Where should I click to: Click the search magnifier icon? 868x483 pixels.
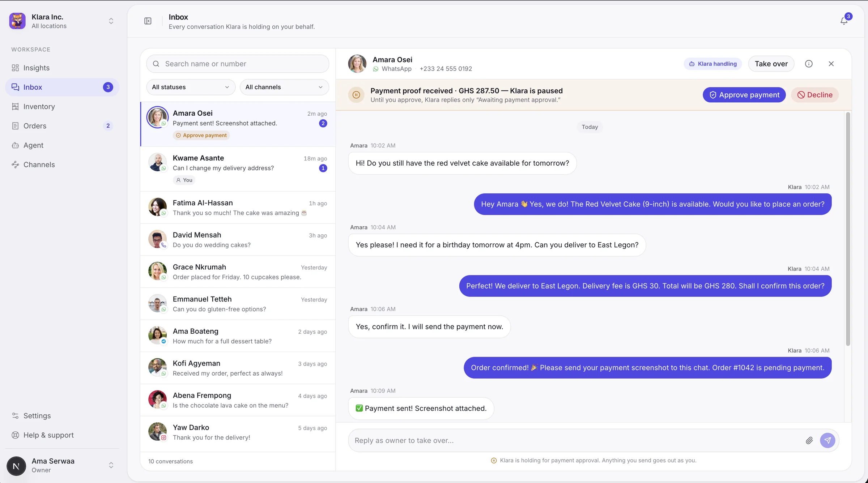point(156,64)
